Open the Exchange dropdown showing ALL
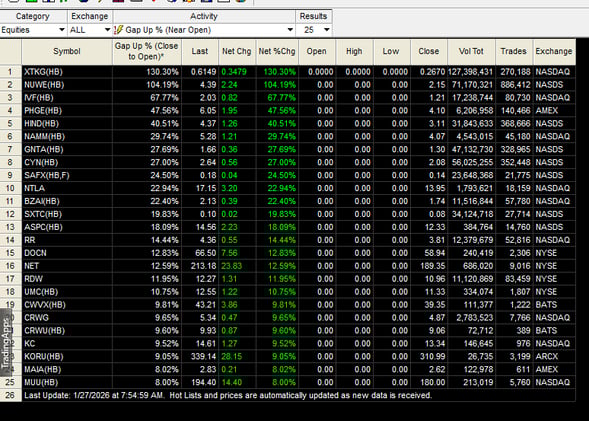The width and height of the screenshot is (589, 421). (x=89, y=30)
